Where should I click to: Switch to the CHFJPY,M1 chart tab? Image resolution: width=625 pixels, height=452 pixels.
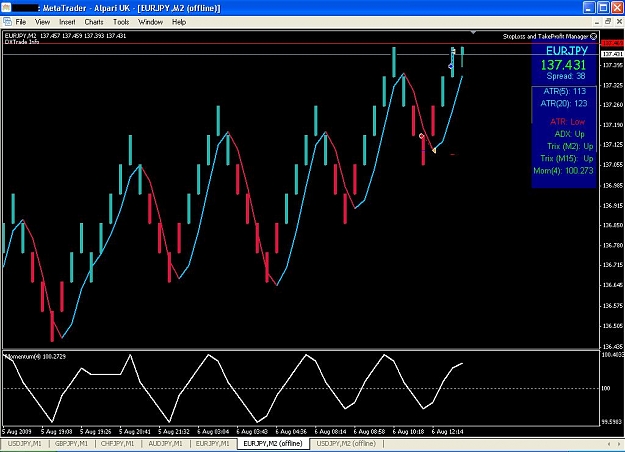pos(117,443)
